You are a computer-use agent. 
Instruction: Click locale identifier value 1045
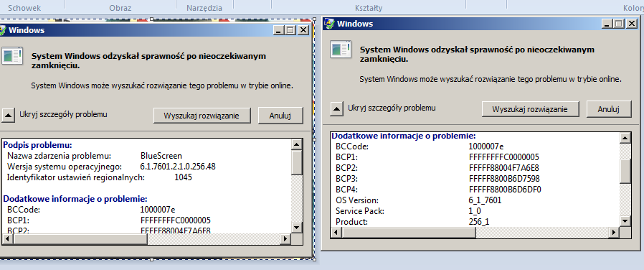point(183,177)
